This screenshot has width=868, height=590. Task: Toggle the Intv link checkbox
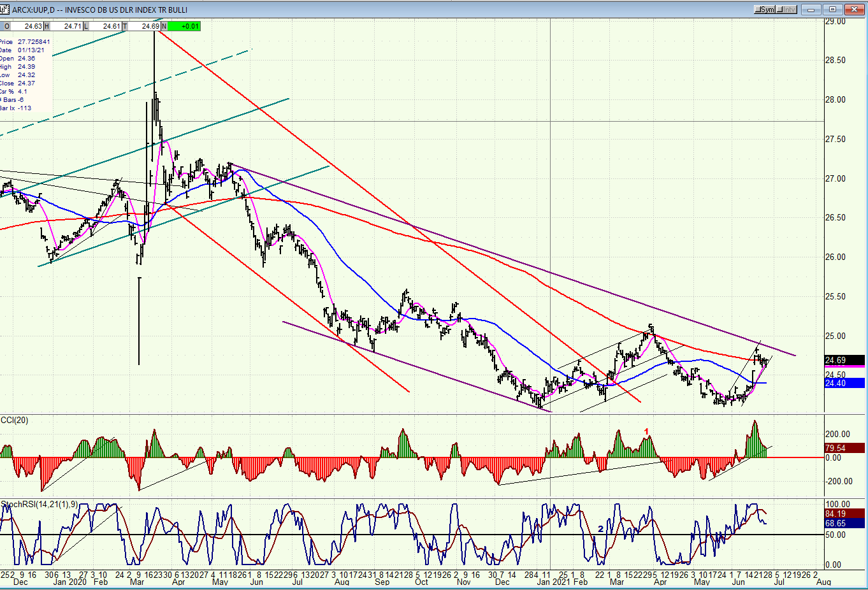coord(787,10)
